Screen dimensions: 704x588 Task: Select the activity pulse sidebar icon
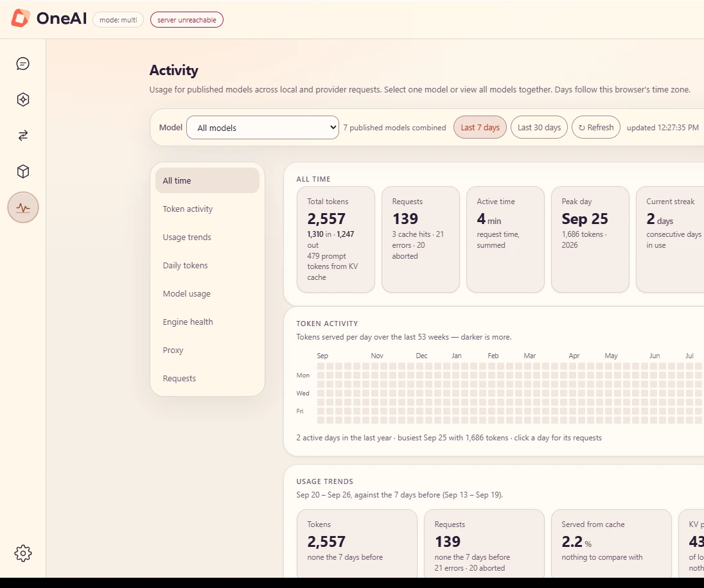23,207
